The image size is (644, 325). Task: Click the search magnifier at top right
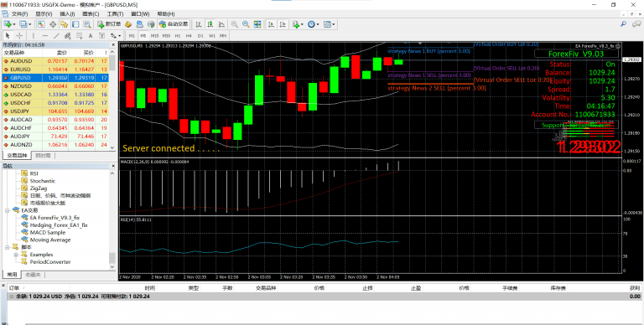tap(624, 24)
